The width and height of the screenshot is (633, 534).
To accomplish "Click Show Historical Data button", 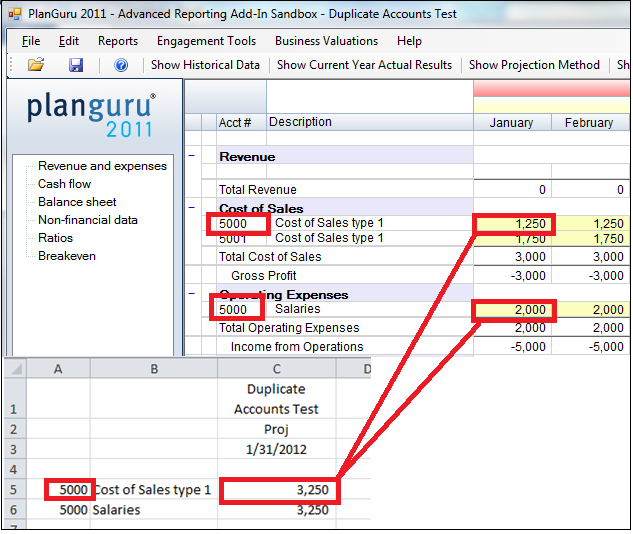I will coord(205,65).
